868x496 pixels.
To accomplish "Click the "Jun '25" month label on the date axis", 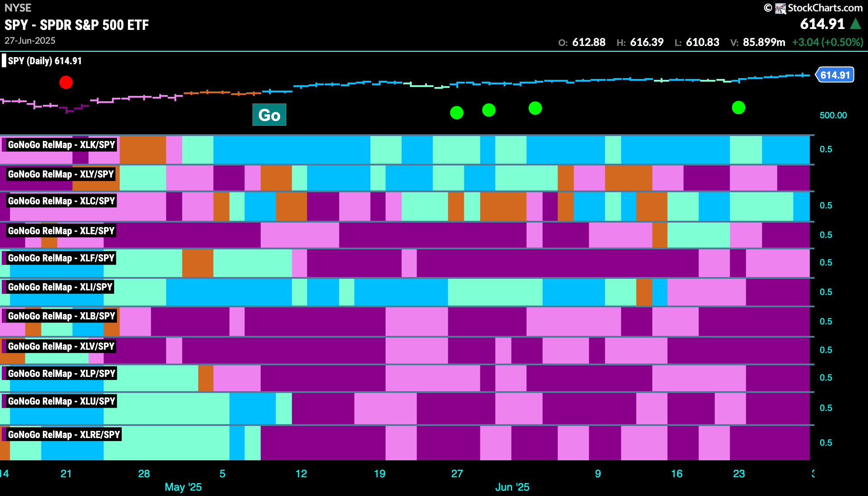I will (x=512, y=487).
